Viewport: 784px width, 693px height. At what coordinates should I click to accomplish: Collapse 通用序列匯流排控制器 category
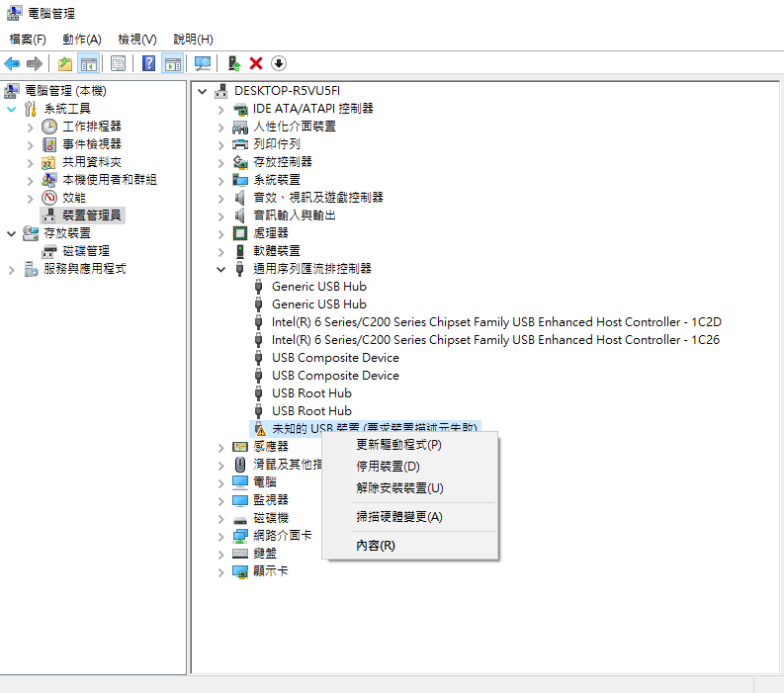(x=221, y=269)
